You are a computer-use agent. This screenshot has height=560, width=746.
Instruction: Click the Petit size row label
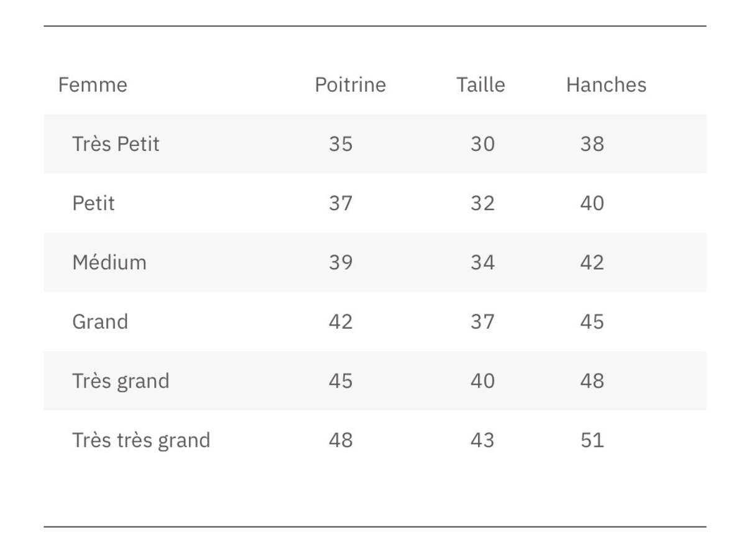[x=93, y=203]
